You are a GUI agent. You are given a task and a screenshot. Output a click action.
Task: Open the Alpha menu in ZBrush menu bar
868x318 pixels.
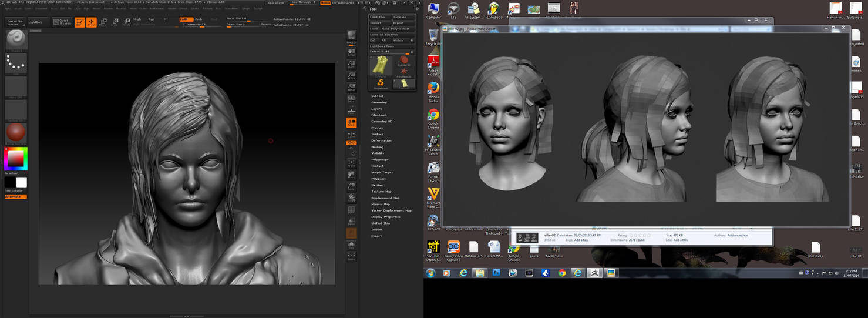pyautogui.click(x=8, y=9)
